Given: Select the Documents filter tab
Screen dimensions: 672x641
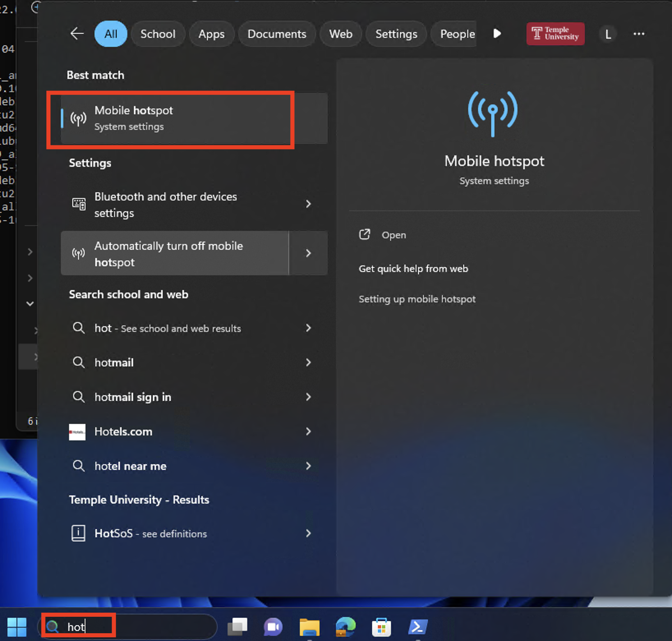Looking at the screenshot, I should (276, 34).
